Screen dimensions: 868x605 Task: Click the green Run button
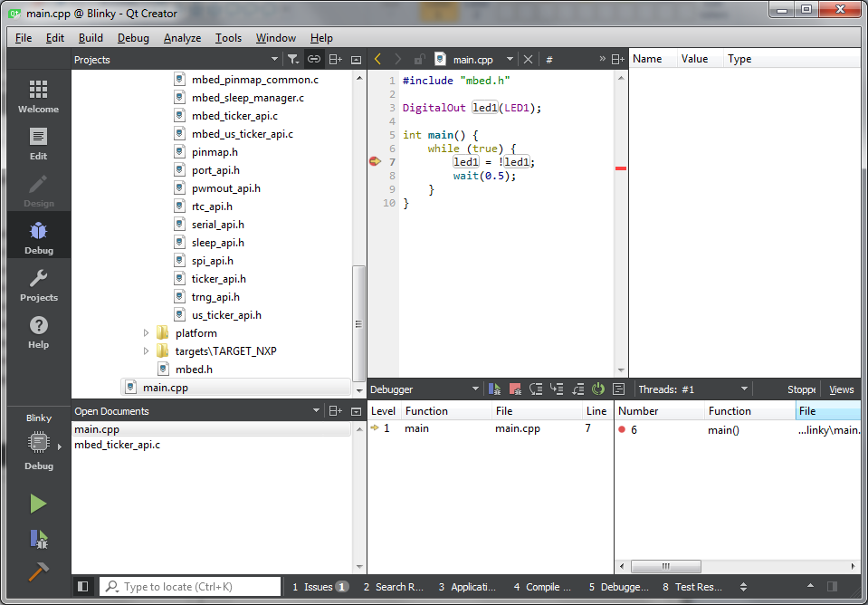click(38, 504)
